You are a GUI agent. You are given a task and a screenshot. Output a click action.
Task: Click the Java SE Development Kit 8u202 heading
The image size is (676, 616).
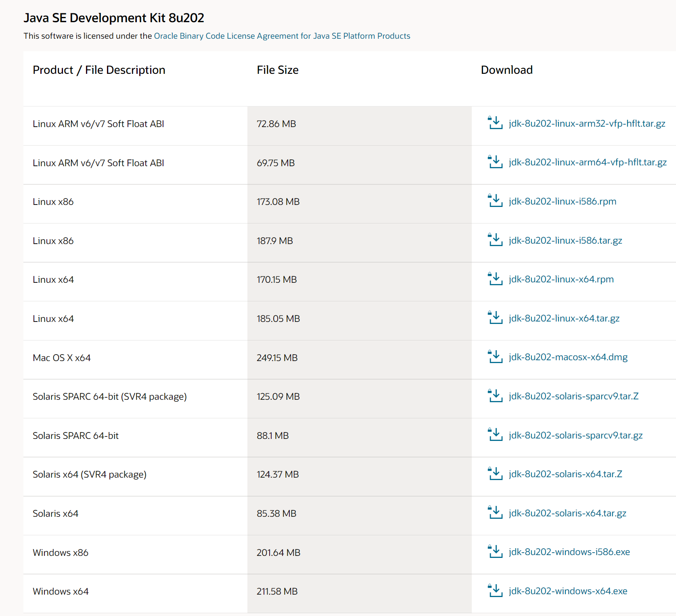click(x=114, y=18)
